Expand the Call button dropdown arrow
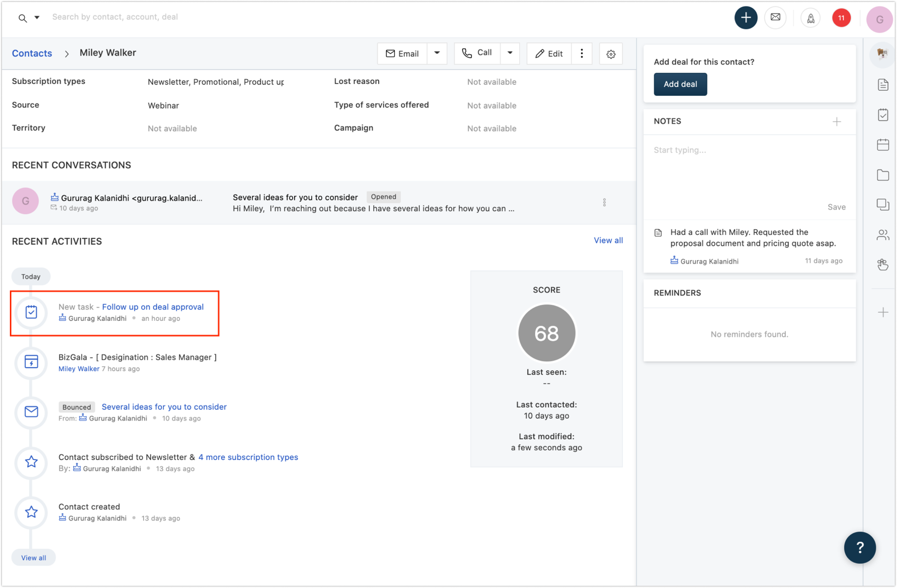The height and width of the screenshot is (588, 897). [510, 53]
